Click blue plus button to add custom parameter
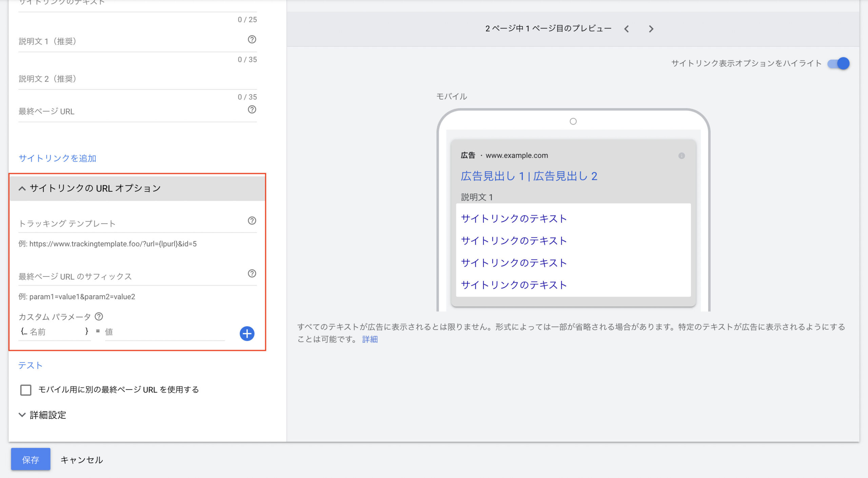This screenshot has width=868, height=478. click(x=247, y=334)
